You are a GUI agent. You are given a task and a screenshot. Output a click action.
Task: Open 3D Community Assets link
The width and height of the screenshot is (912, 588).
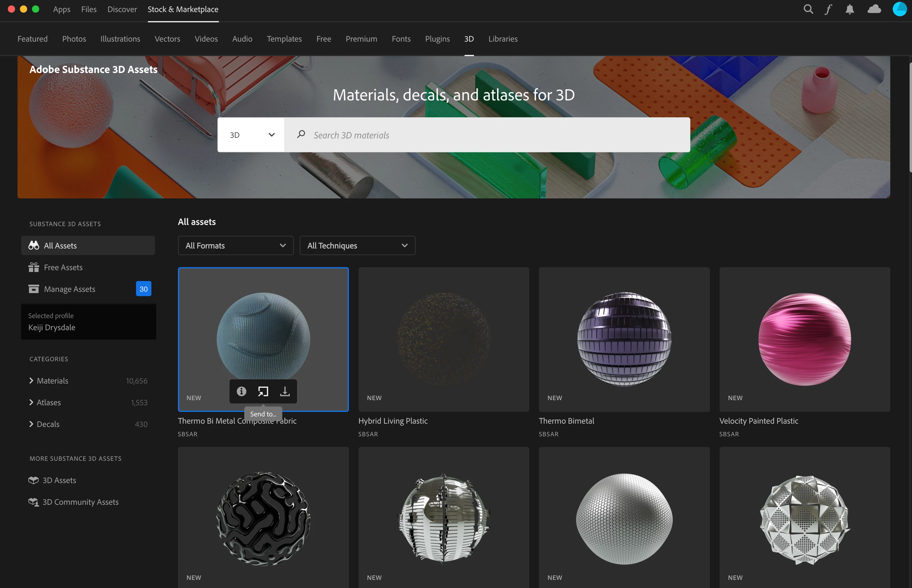[x=80, y=502]
